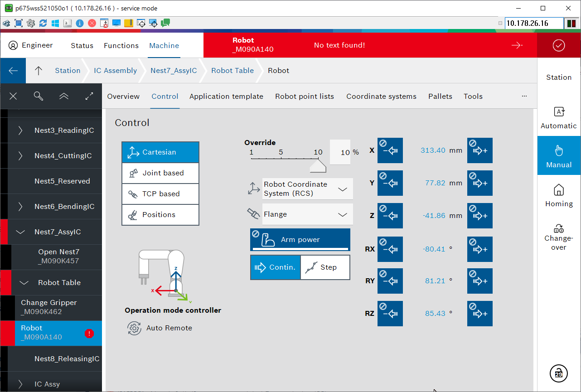Switch jog mode to Step
The width and height of the screenshot is (581, 392).
coord(325,267)
